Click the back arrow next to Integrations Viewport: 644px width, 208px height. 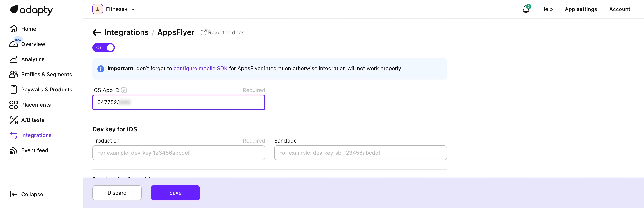tap(97, 32)
